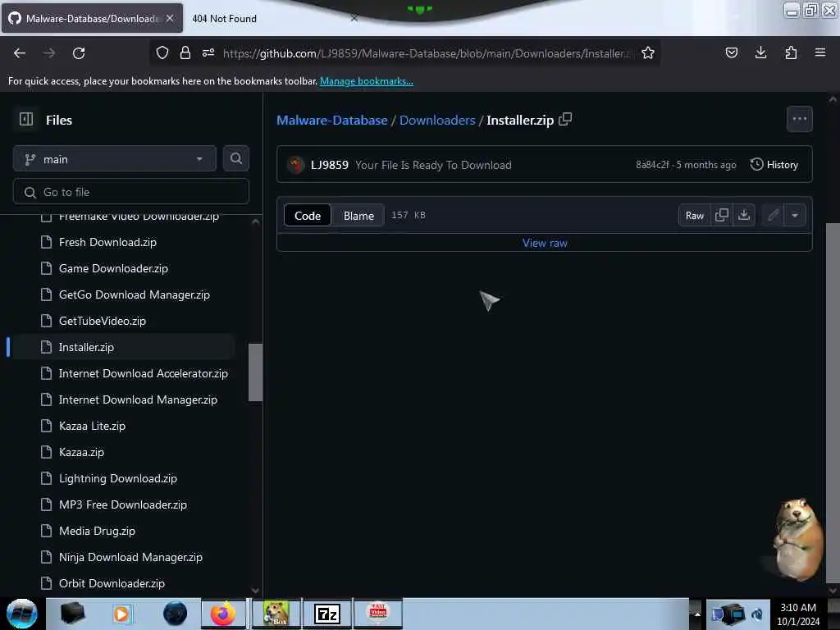Open Windows Media Player taskbar icon
840x630 pixels.
pyautogui.click(x=121, y=614)
